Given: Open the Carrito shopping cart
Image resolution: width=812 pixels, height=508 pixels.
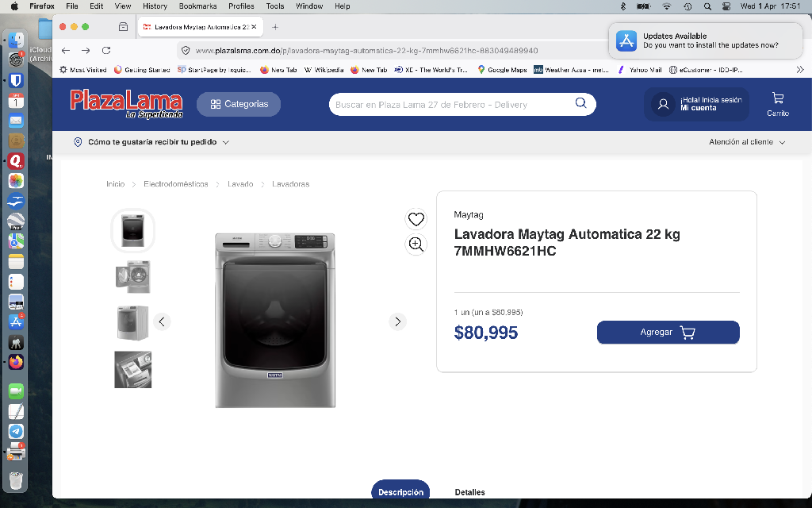Looking at the screenshot, I should click(x=778, y=104).
